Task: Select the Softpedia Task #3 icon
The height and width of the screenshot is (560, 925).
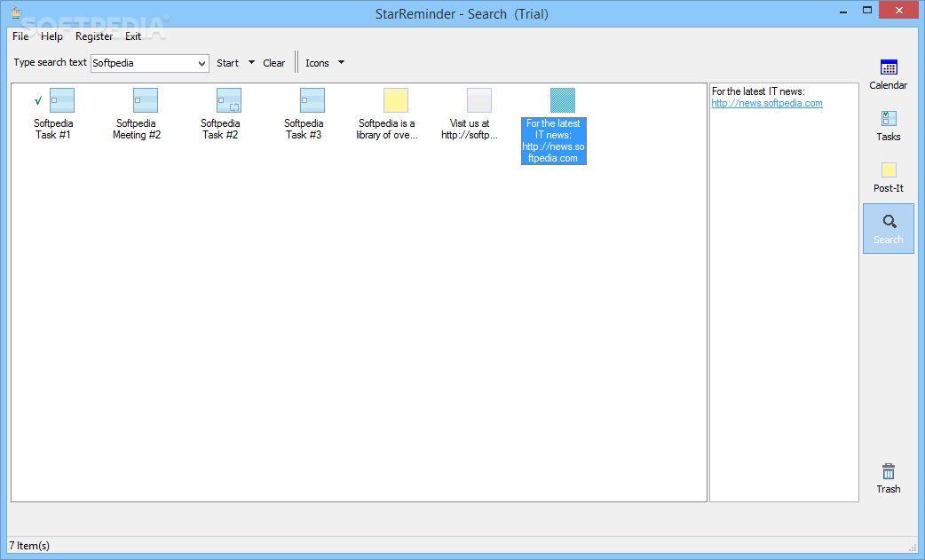Action: tap(312, 100)
